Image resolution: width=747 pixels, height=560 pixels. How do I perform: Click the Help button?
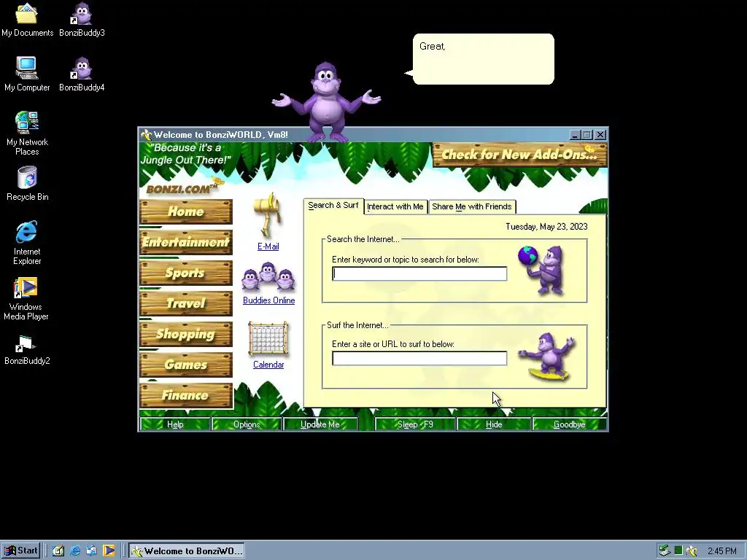click(175, 424)
